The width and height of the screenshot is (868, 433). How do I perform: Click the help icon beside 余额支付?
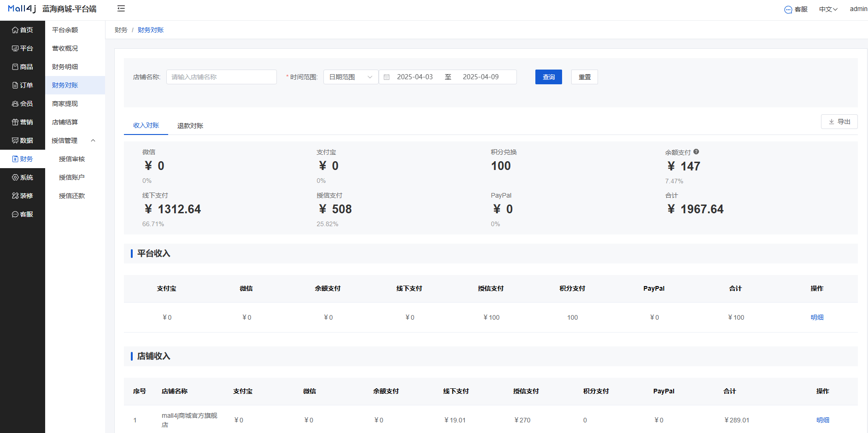696,152
